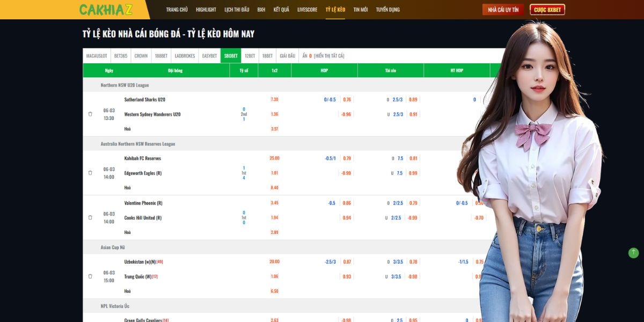Click team name Sutherland Sharks U20

point(145,99)
